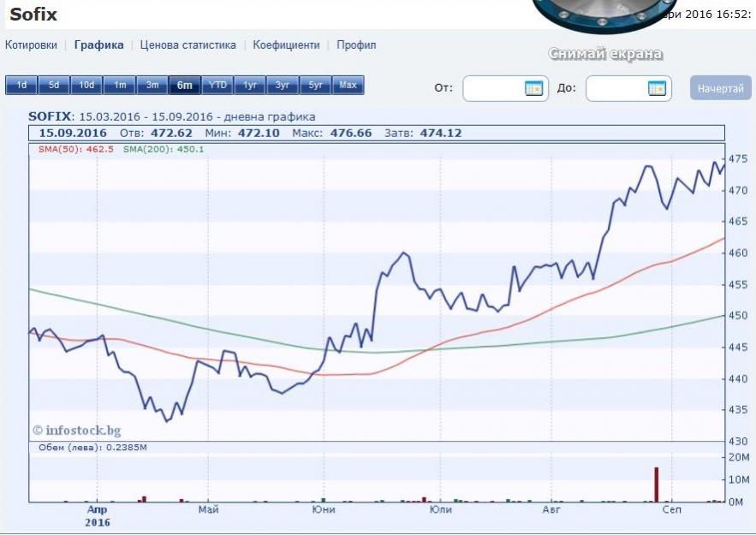The image size is (756, 535).
Task: Click the 475 price axis label
Action: [x=738, y=159]
